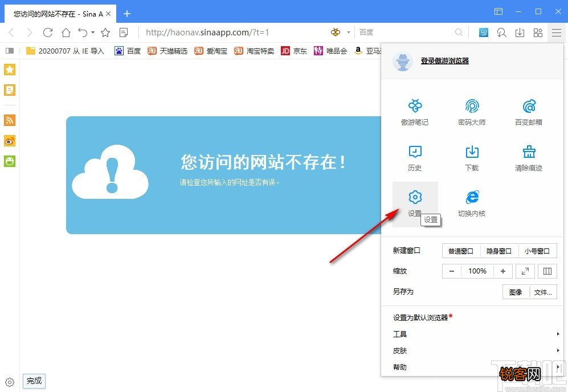Open a sub-account window (小号窗口)
This screenshot has height=392, width=568.
(x=537, y=251)
